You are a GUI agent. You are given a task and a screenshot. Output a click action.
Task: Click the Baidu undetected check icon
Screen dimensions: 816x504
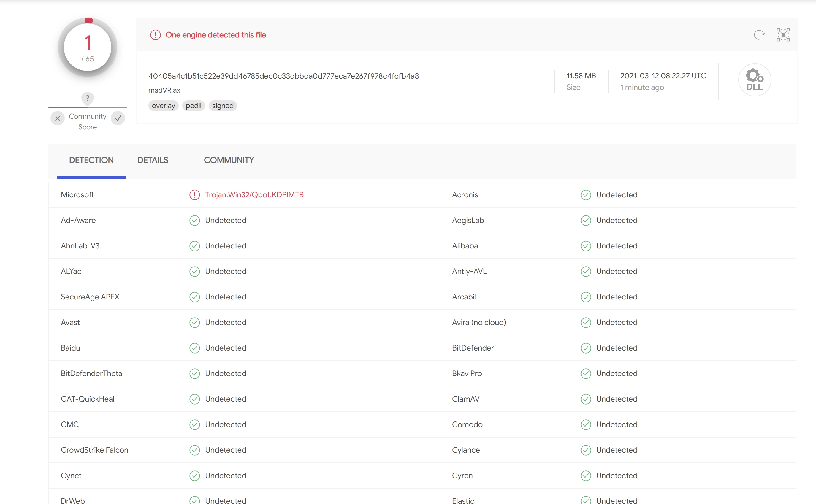pyautogui.click(x=195, y=348)
